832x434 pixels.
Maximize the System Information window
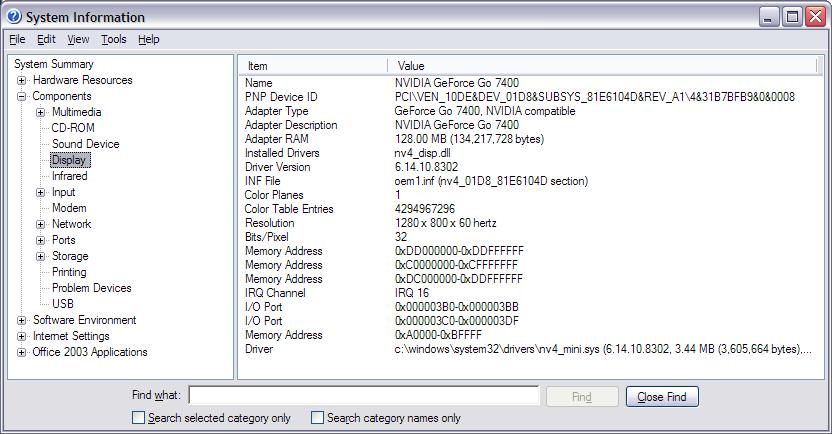(792, 17)
